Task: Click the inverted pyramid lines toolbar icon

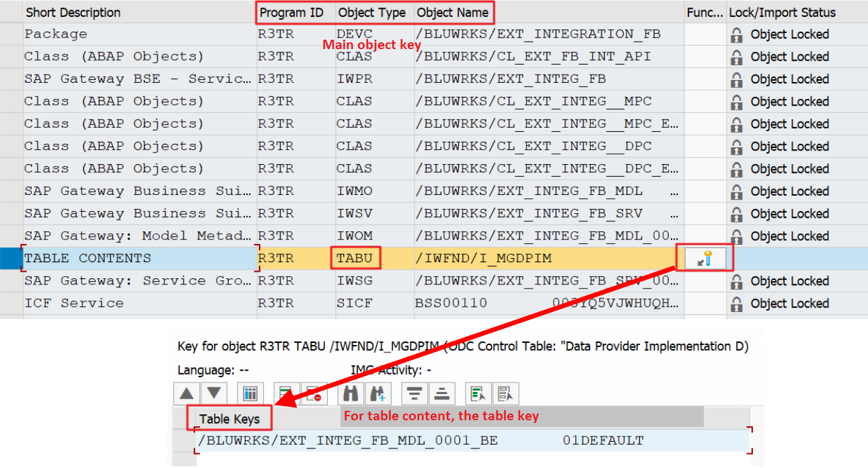Action: (x=414, y=393)
